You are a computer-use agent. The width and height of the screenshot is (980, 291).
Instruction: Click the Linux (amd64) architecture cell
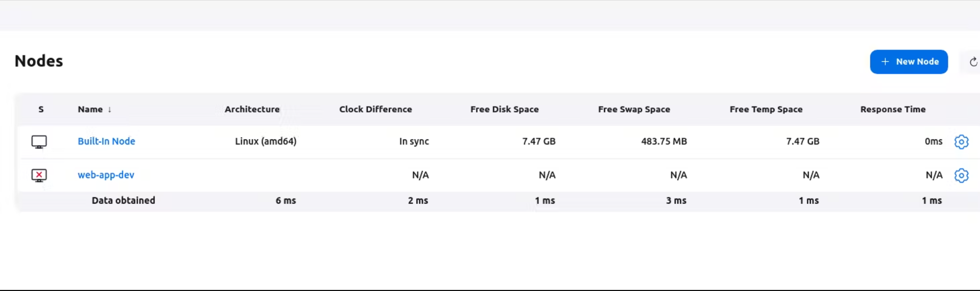(266, 141)
